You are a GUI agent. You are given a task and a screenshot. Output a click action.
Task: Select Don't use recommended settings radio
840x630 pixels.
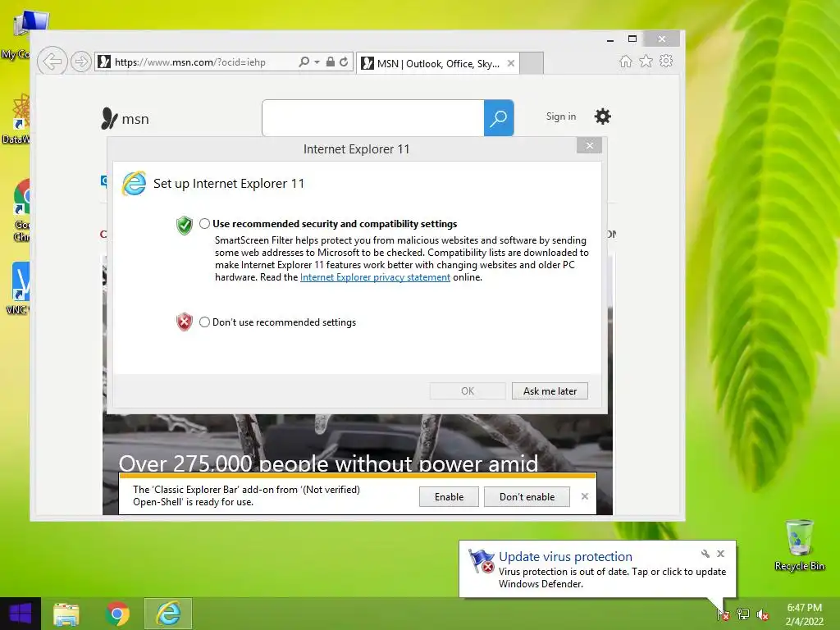pyautogui.click(x=204, y=322)
